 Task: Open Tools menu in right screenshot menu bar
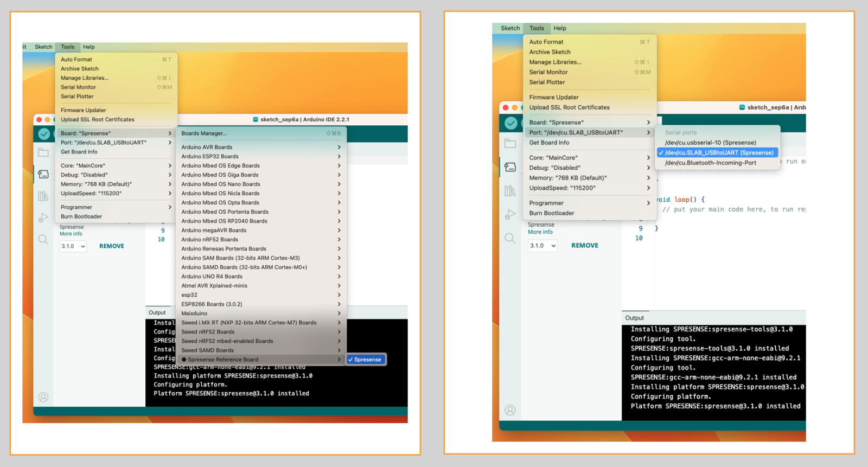point(537,28)
